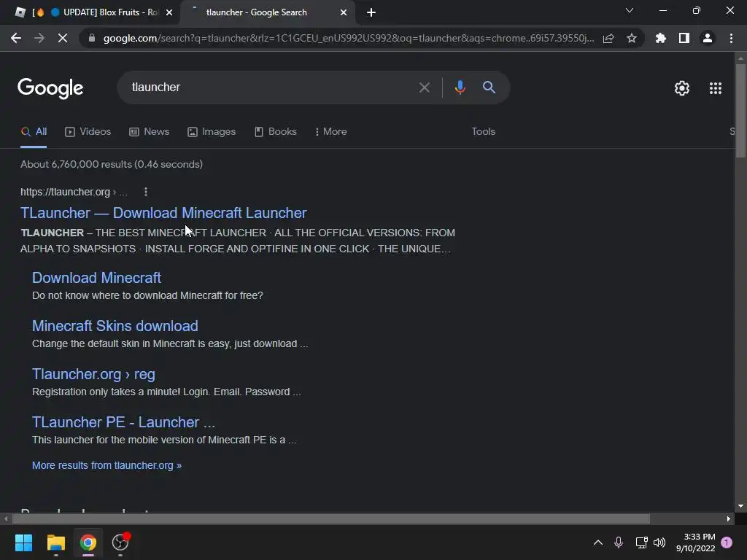Show hidden system tray icons
747x560 pixels.
pos(598,542)
